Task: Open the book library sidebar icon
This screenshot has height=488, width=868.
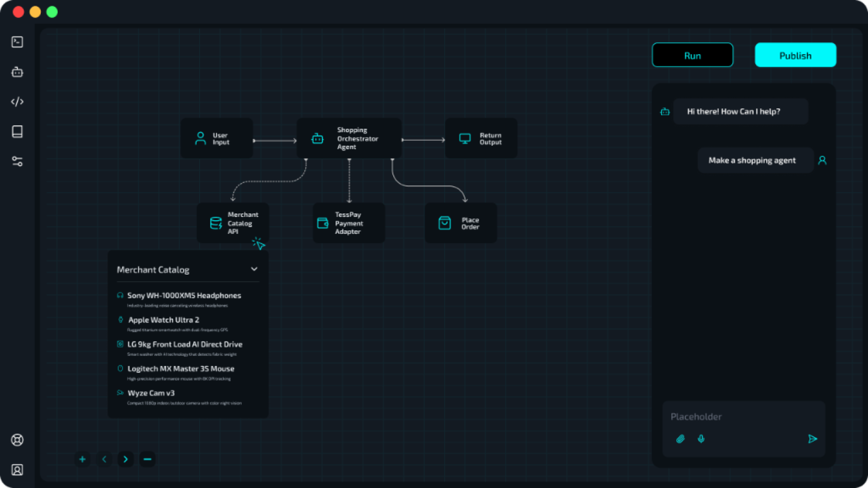Action: click(x=17, y=131)
